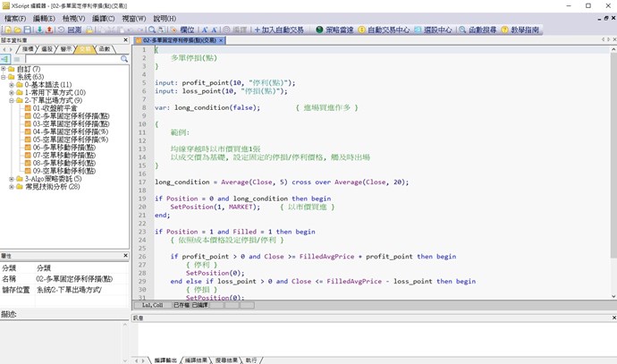Image resolution: width=617 pixels, height=364 pixels.
Task: Open 策略雷達 from the toolbar
Action: tap(334, 30)
